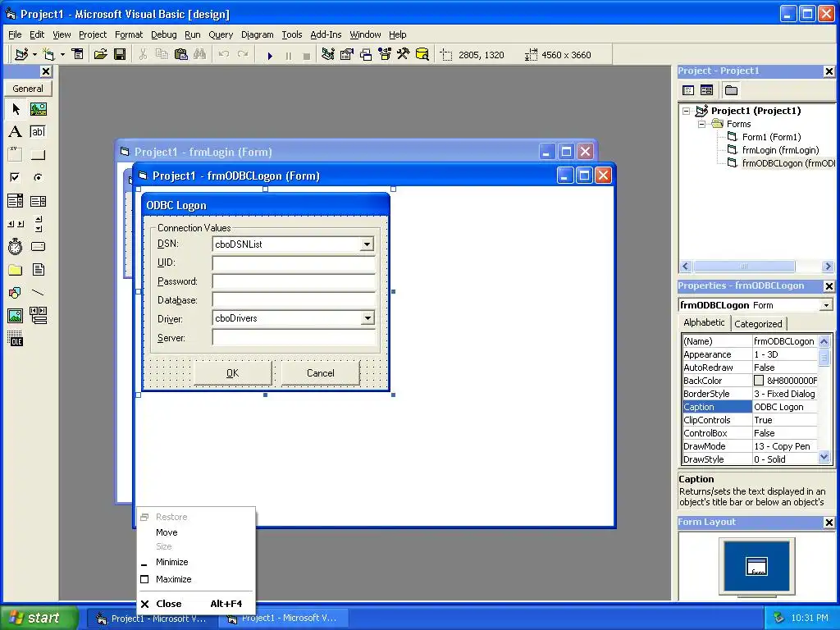Select frmLogin (frmLogin) in project tree
Viewport: 840px width, 630px height.
point(781,150)
